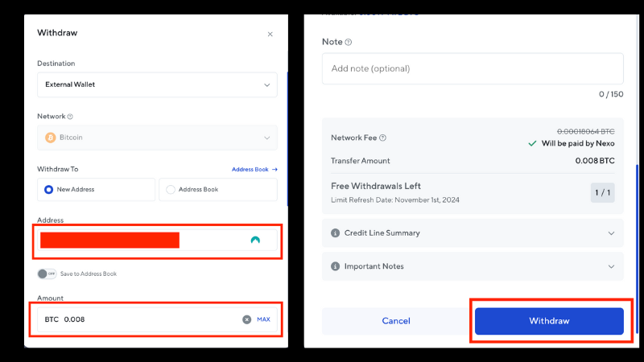
Task: Click the Bitcoin logo icon
Action: click(x=51, y=138)
